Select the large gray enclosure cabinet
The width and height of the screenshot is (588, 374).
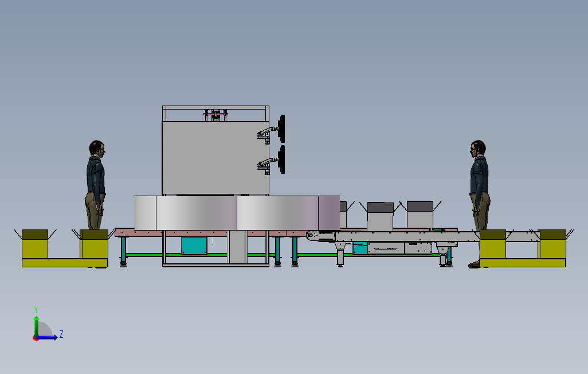[x=215, y=158]
